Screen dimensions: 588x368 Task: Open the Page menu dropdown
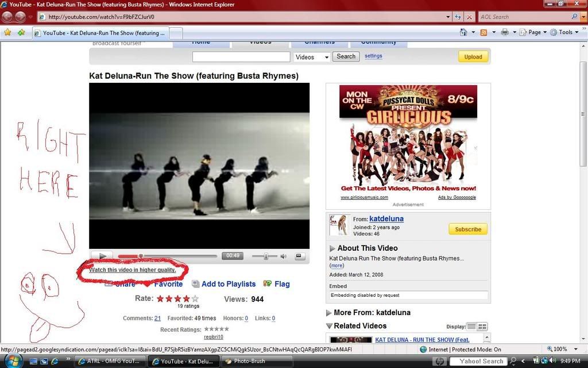[533, 32]
